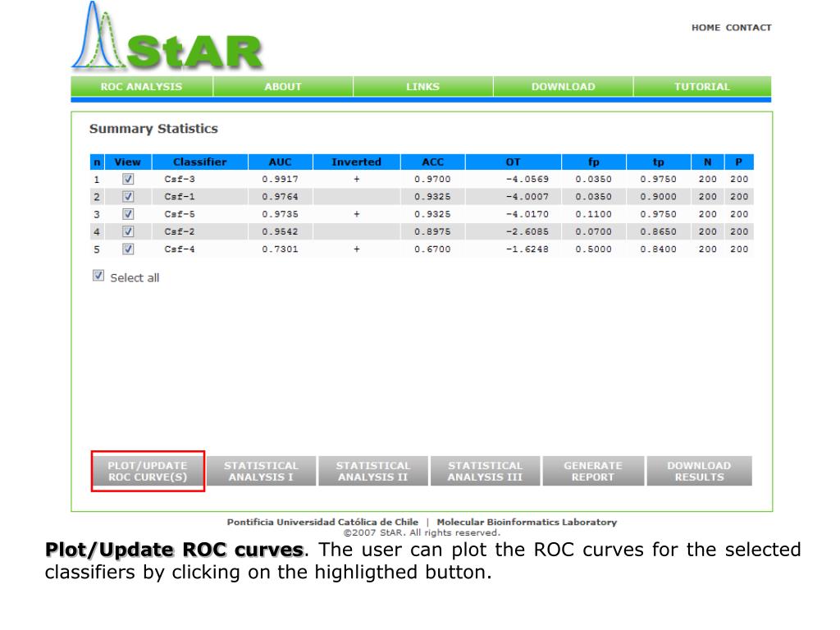Toggle the view checkbox for Csf-1
Screen dimensions: 840x630
(128, 197)
